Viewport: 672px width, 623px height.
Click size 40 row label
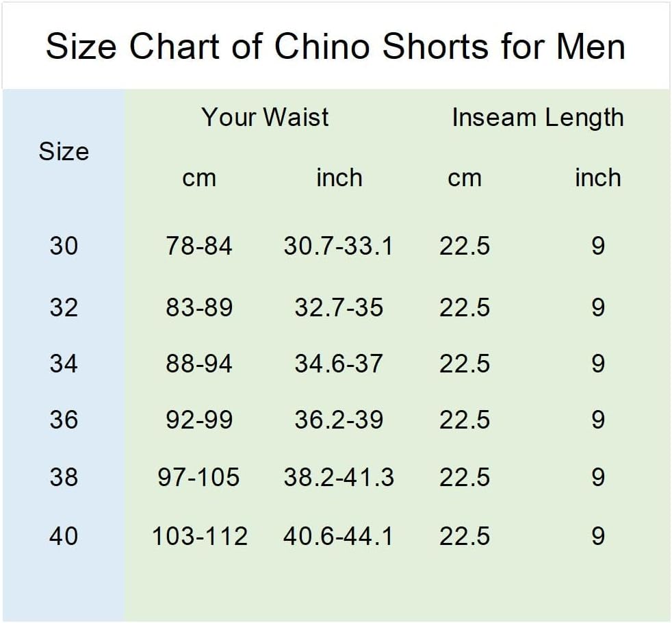point(64,536)
